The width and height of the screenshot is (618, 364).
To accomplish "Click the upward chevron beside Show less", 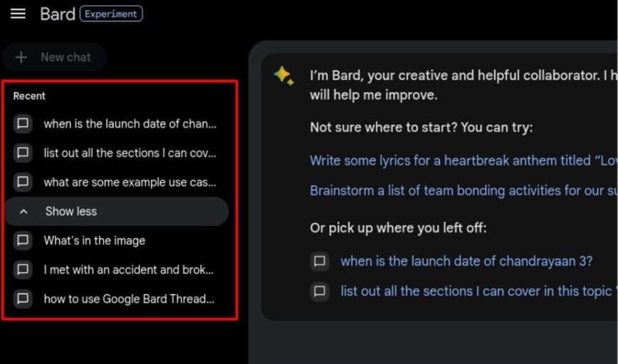I will pos(24,211).
